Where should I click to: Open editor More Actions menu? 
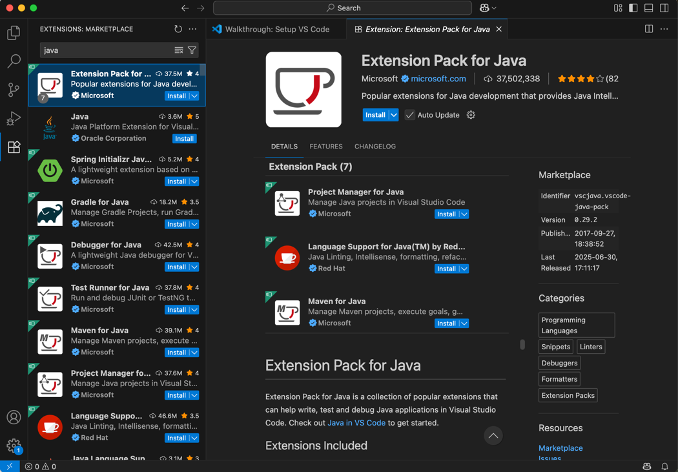(x=664, y=29)
